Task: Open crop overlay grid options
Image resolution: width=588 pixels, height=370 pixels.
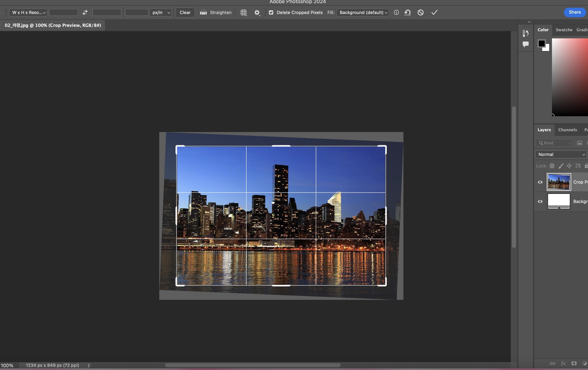Action: (244, 12)
